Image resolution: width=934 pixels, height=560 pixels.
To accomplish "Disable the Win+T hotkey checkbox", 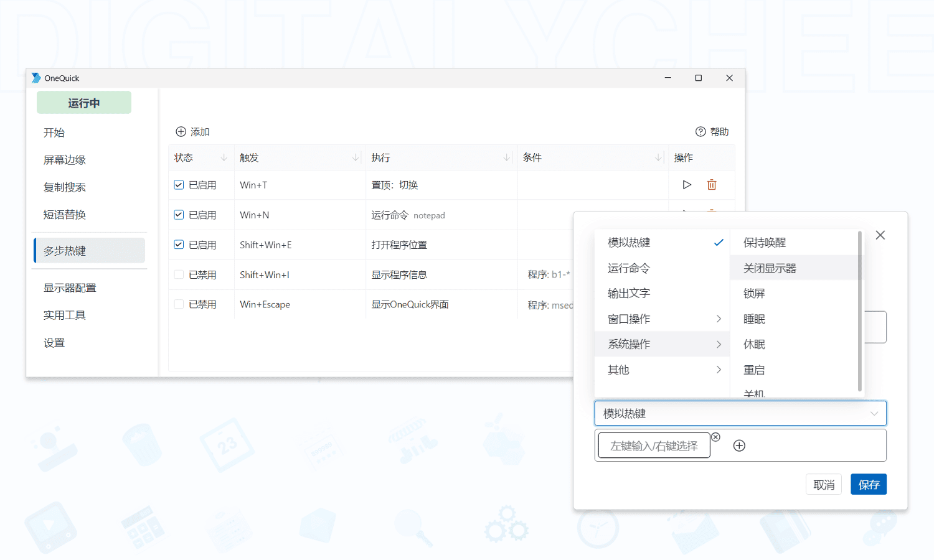I will tap(179, 185).
